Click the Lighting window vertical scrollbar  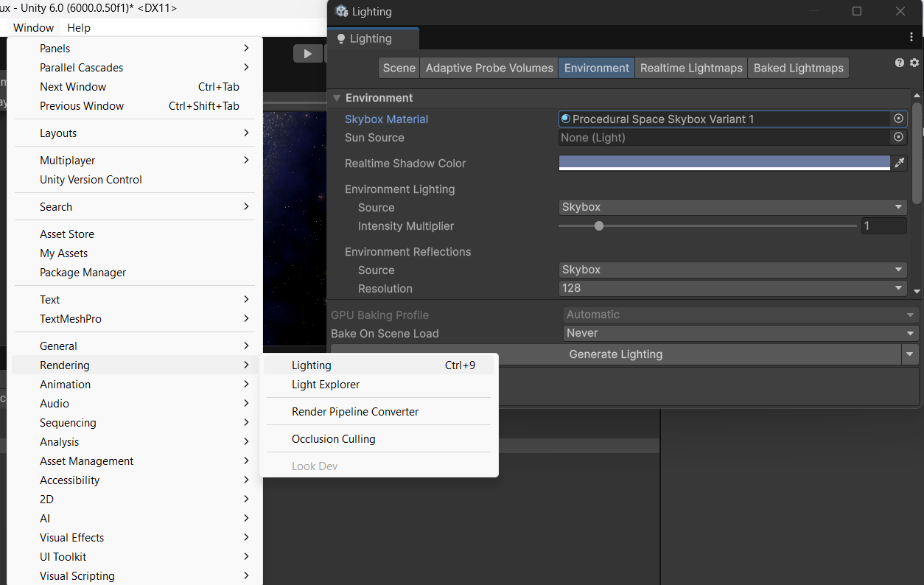917,153
